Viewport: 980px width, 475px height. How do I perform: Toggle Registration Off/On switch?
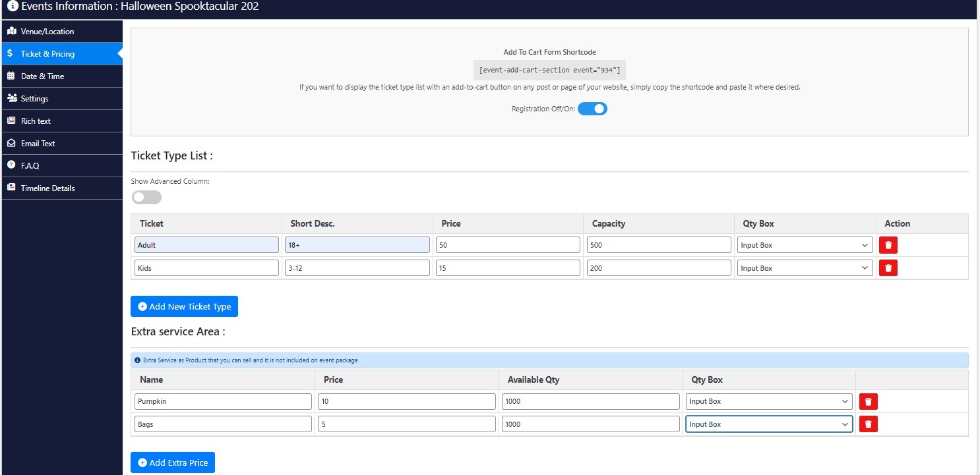592,109
